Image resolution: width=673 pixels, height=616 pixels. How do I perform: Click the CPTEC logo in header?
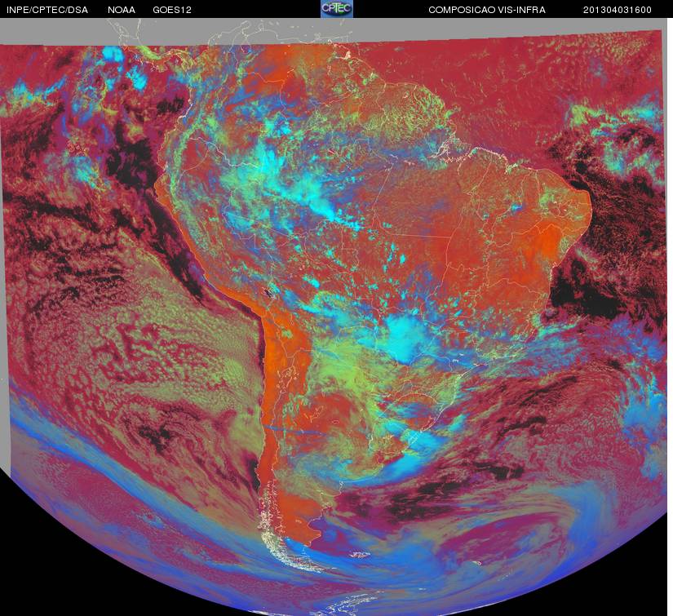click(337, 9)
